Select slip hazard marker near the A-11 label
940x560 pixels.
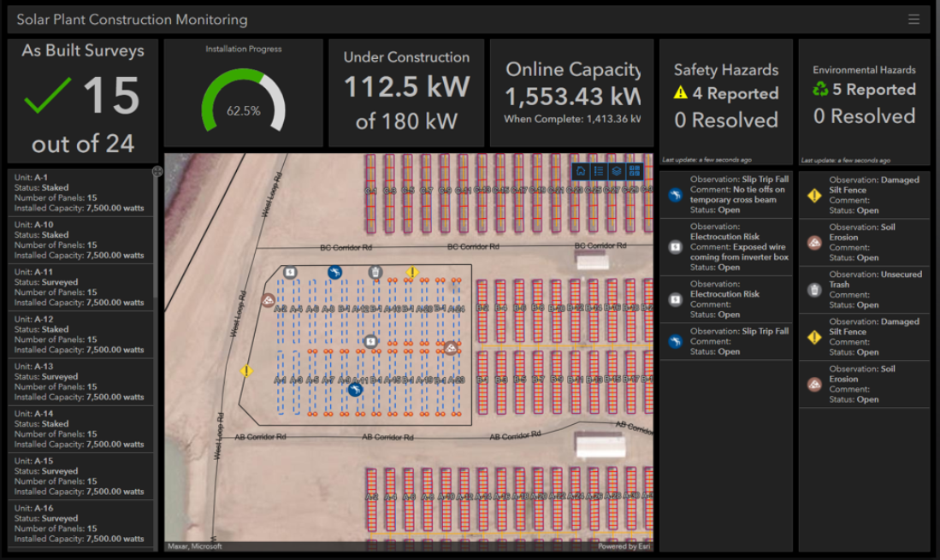coord(355,390)
